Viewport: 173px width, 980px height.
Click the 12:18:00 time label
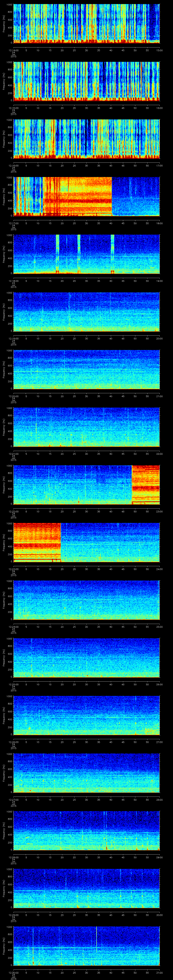[14, 281]
